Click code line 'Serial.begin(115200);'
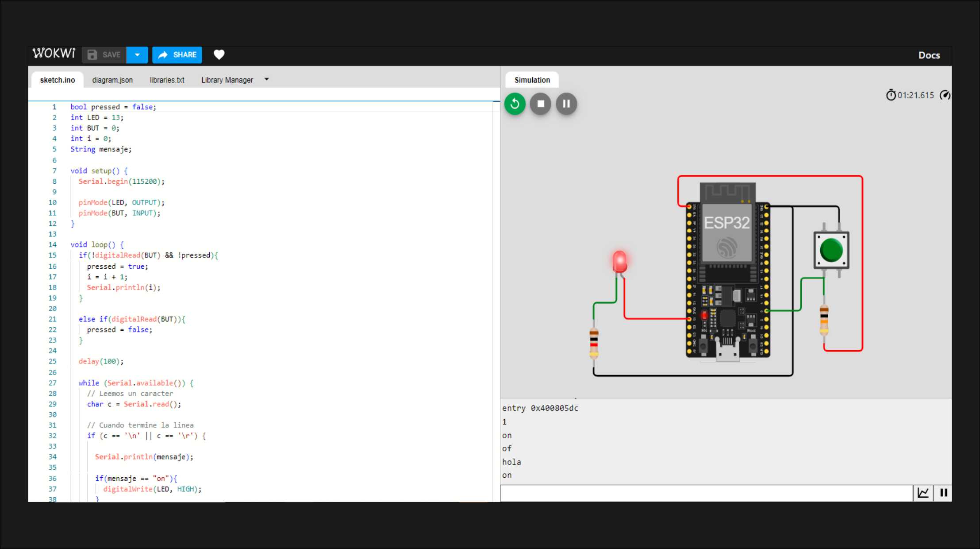This screenshot has height=549, width=980. pos(121,181)
